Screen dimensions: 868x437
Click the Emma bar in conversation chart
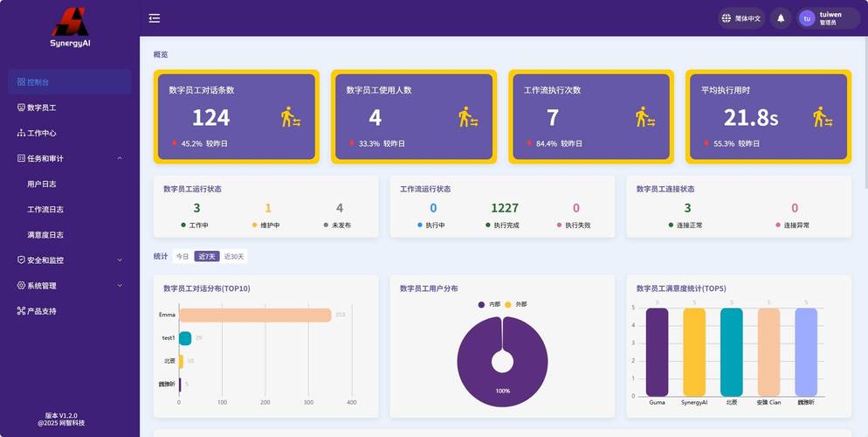click(x=255, y=315)
